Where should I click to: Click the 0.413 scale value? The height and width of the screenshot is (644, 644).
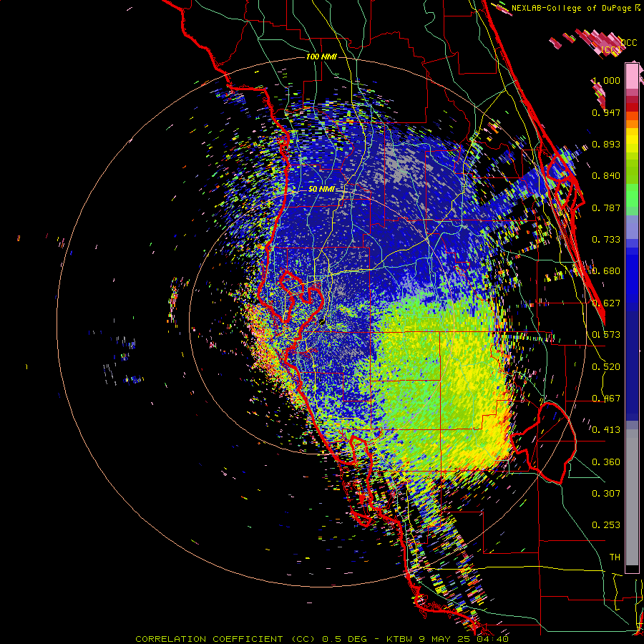point(606,430)
